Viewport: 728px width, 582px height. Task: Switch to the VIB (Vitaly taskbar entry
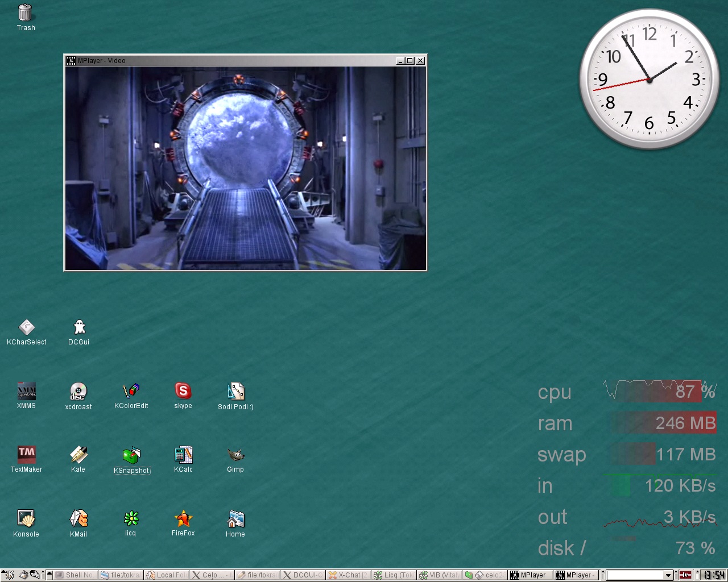(439, 575)
